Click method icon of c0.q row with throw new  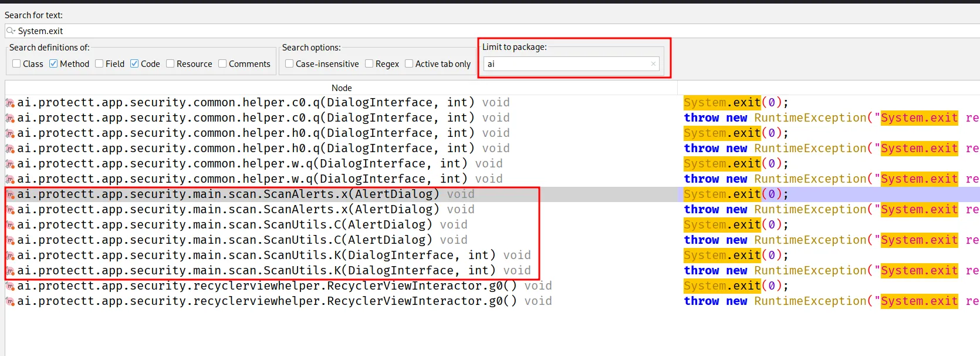pos(10,118)
